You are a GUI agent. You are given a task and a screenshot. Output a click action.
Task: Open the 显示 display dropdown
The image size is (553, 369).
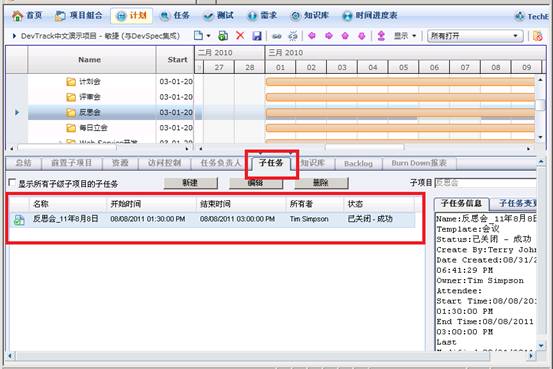pyautogui.click(x=405, y=36)
